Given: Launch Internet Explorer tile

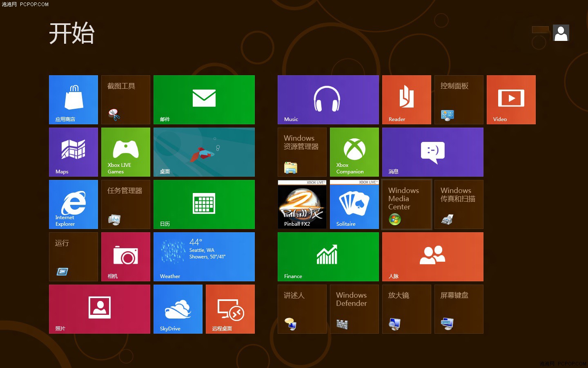Looking at the screenshot, I should [73, 204].
